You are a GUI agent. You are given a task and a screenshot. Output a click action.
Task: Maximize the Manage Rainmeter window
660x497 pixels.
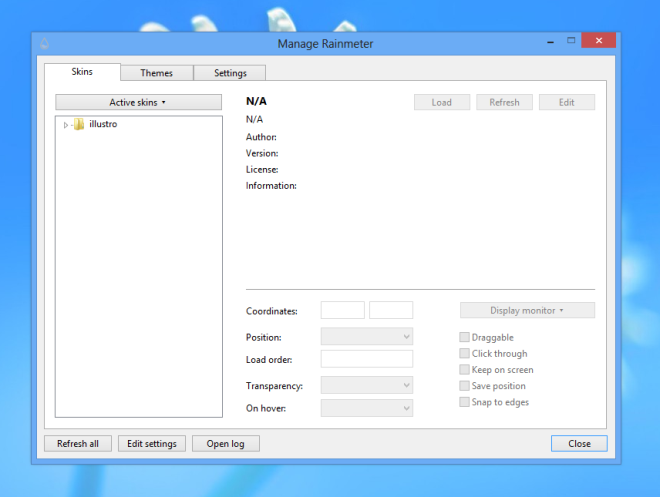[x=571, y=40]
